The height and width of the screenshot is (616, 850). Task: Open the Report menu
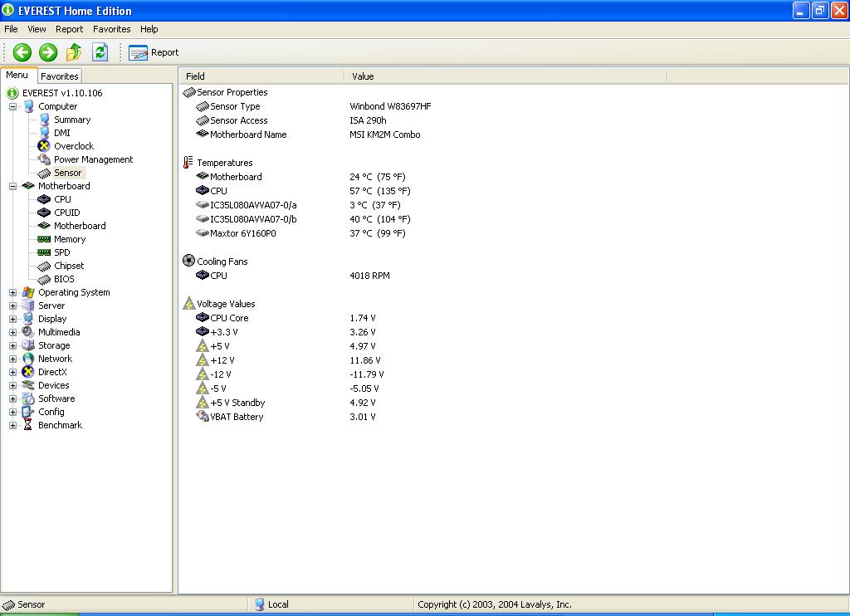pos(70,29)
